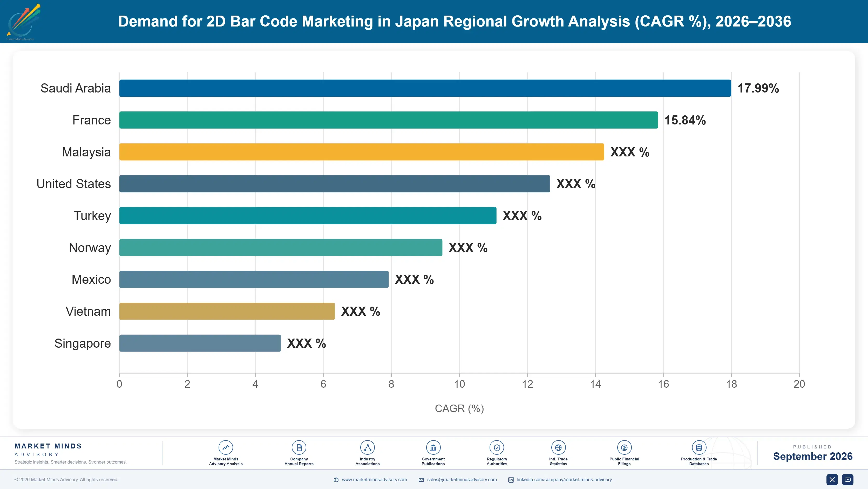Click the x-axis tick label 20

(799, 384)
